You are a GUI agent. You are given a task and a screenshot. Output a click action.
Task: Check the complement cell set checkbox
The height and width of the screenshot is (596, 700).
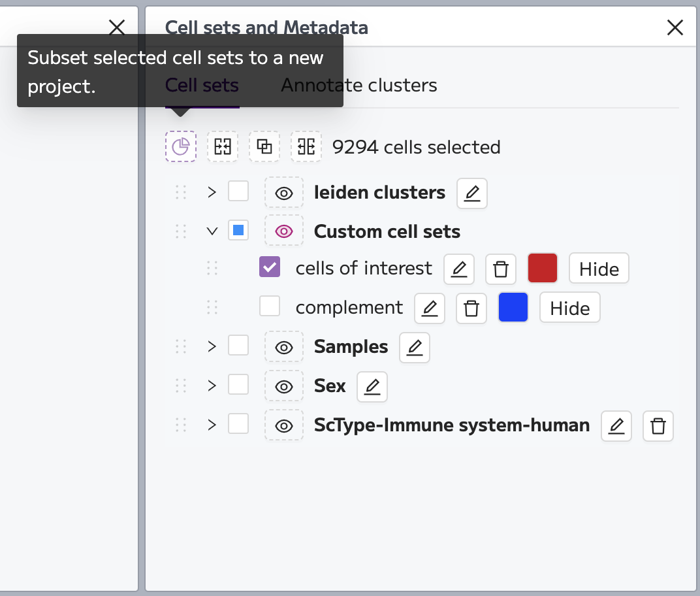270,306
